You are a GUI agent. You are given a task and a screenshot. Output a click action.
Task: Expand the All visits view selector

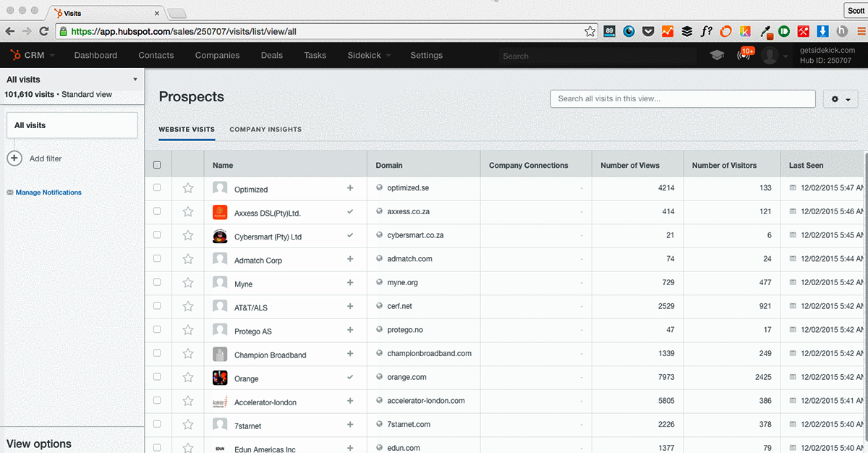(x=135, y=80)
